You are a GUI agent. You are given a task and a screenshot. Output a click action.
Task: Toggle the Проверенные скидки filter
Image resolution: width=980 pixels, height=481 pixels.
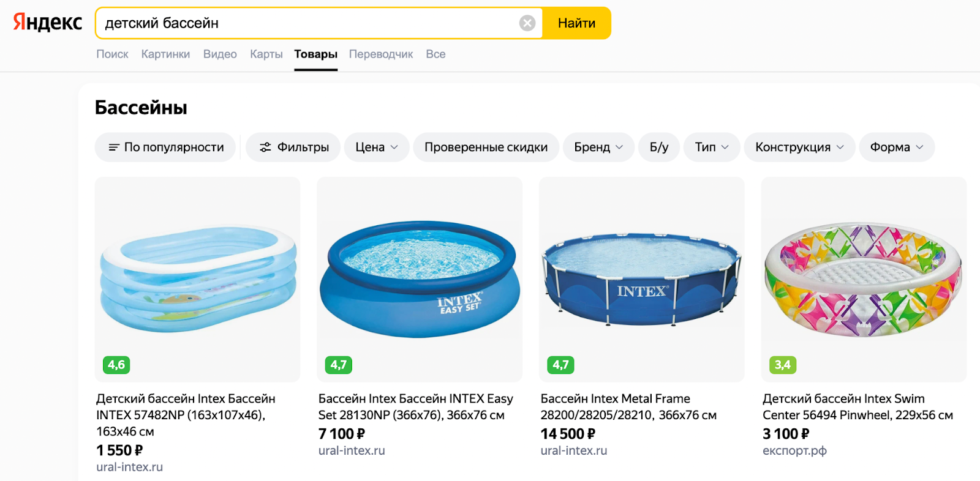486,147
